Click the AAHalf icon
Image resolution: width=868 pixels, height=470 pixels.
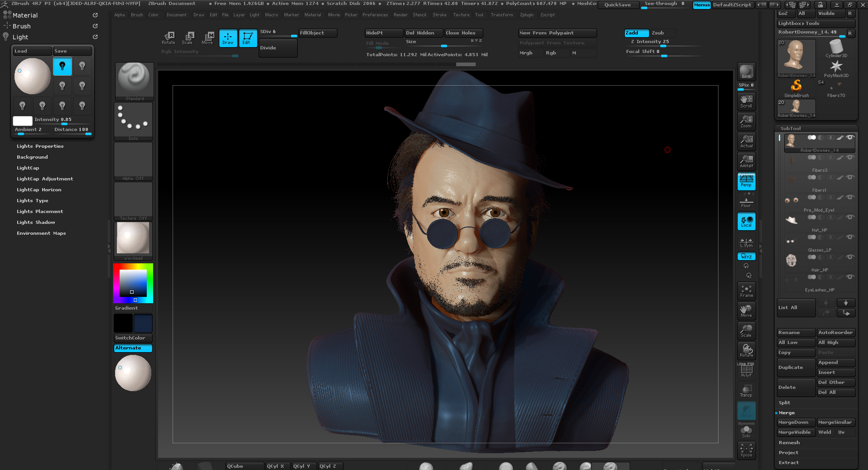tap(746, 161)
